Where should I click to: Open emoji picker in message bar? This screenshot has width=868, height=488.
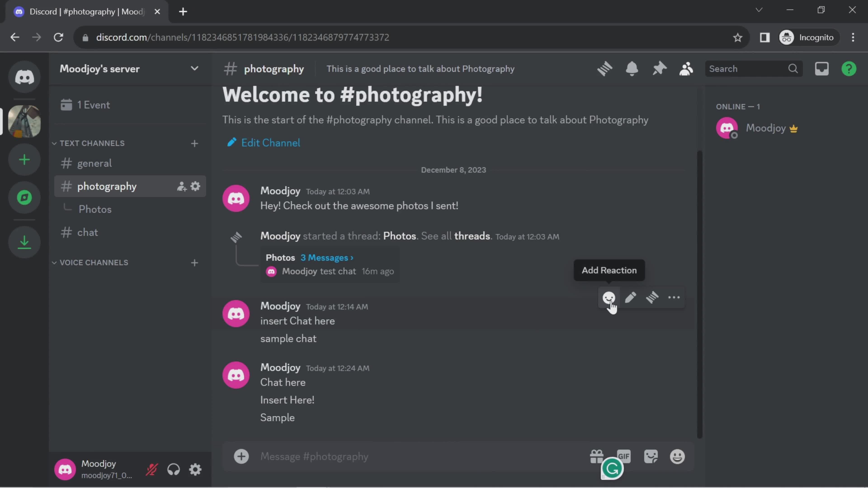coord(677,456)
